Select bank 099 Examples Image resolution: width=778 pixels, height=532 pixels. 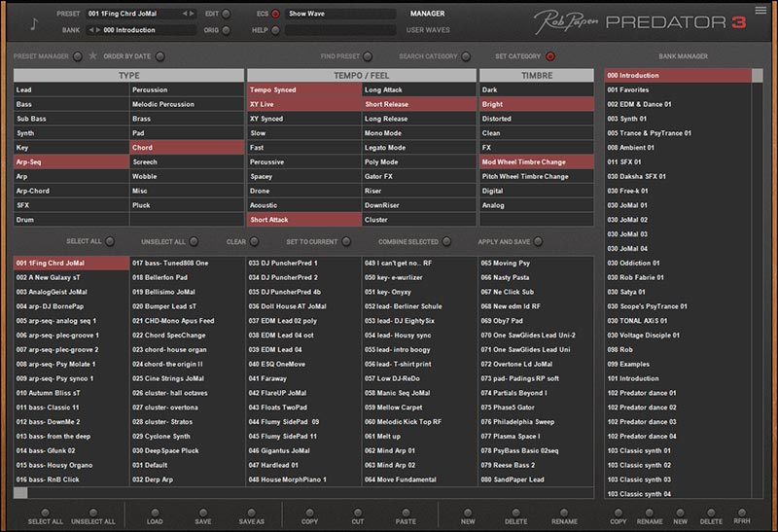pyautogui.click(x=678, y=364)
